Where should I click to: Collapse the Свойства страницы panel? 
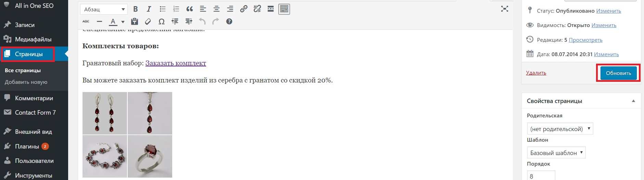(x=633, y=101)
